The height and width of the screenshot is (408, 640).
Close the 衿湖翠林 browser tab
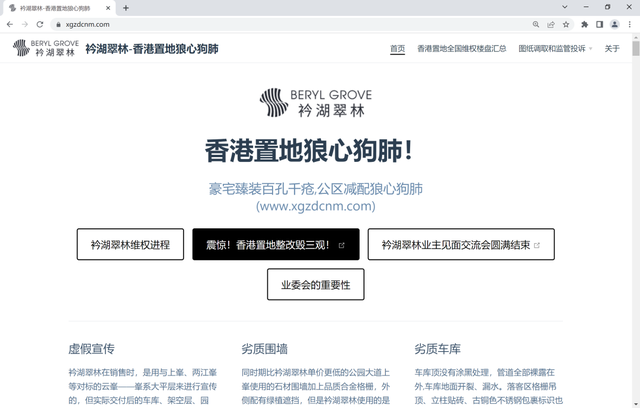coord(108,8)
